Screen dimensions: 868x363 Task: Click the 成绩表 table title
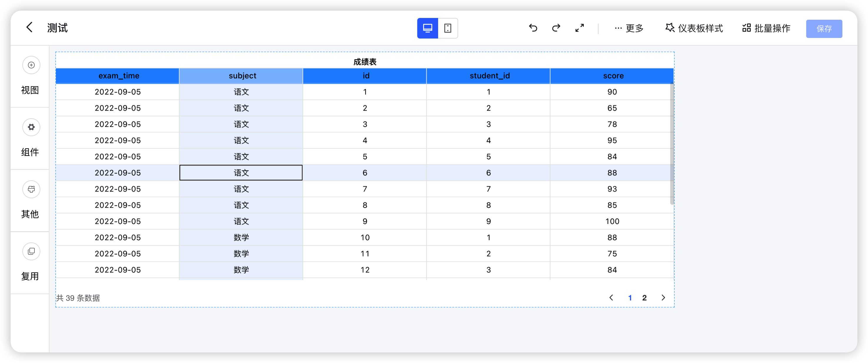[x=365, y=61]
